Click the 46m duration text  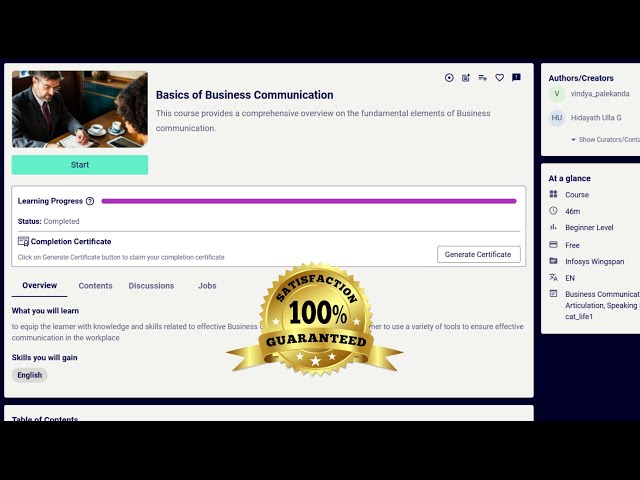(x=572, y=211)
